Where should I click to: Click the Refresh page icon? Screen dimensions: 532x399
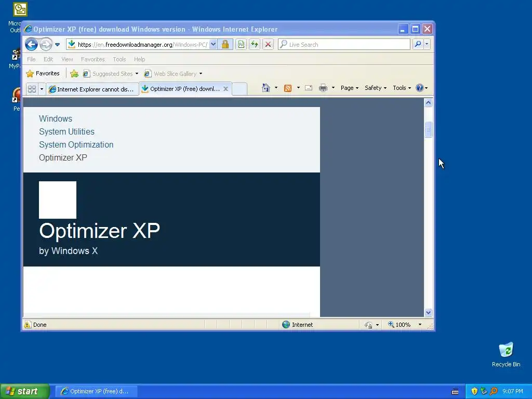[x=255, y=44]
